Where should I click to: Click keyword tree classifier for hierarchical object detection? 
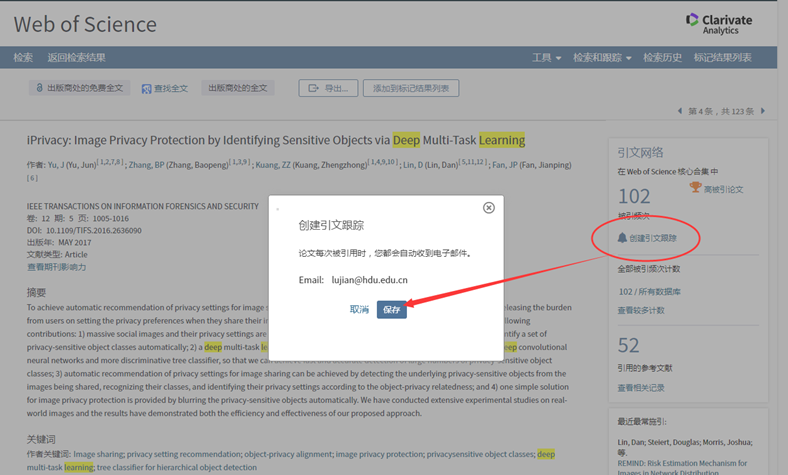[x=176, y=467]
